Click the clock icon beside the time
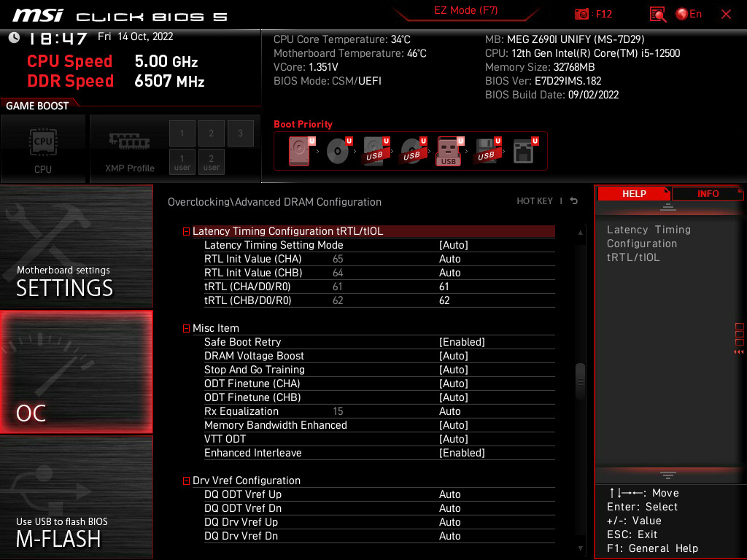Image resolution: width=747 pixels, height=560 pixels. (15, 38)
